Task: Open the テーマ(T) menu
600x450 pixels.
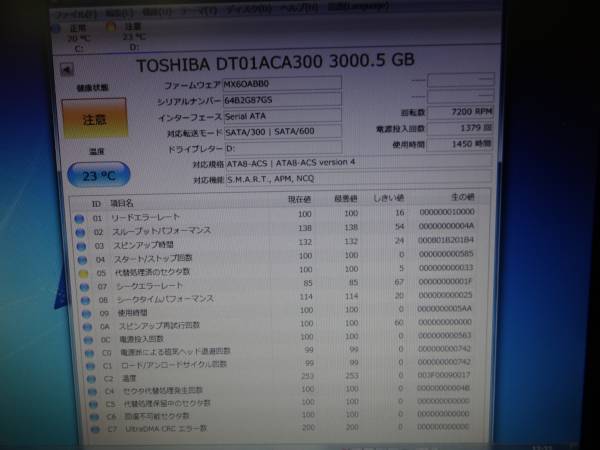Action: 199,11
